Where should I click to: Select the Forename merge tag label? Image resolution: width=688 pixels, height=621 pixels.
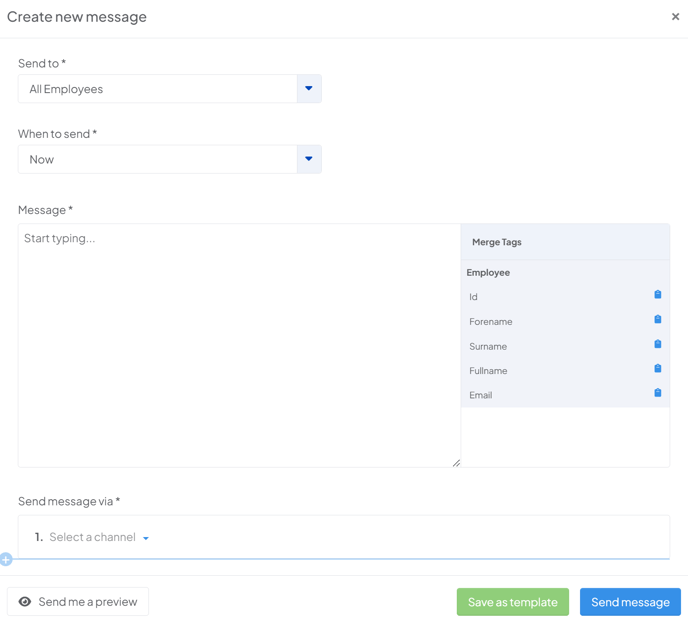pyautogui.click(x=491, y=322)
